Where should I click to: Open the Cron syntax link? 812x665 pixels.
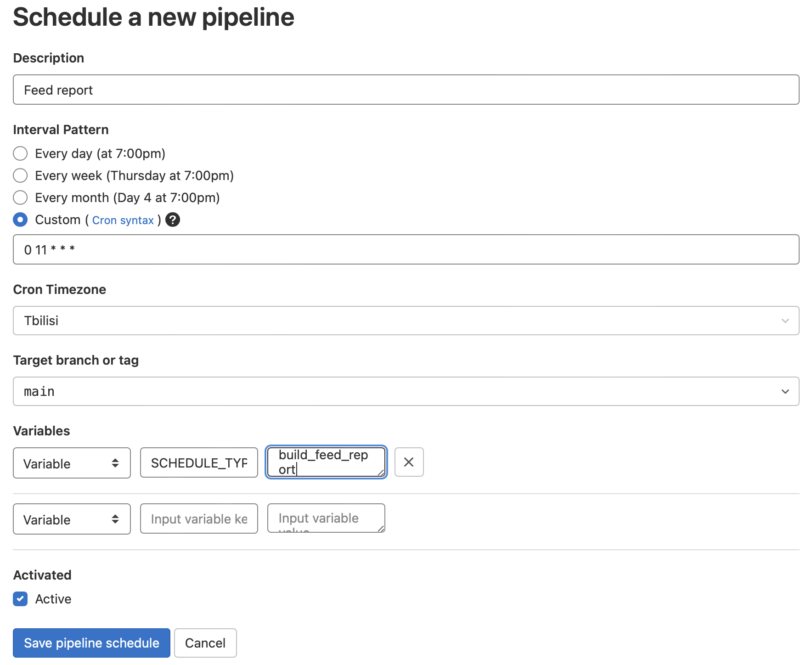123,220
